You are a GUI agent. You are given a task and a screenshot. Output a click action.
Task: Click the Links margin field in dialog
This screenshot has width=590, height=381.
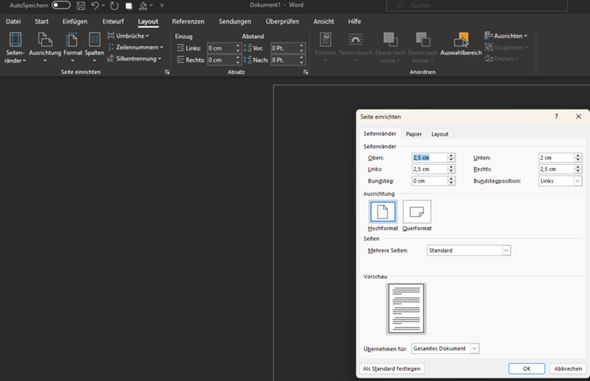coord(429,169)
